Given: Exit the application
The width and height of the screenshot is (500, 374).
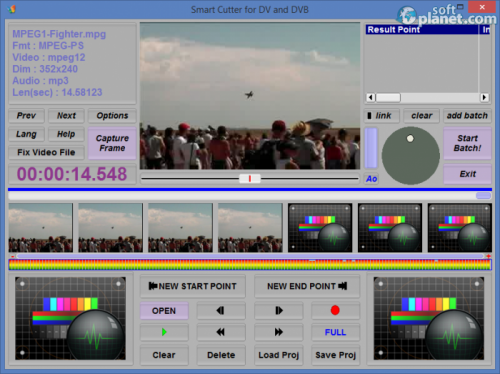Looking at the screenshot, I should pyautogui.click(x=467, y=174).
